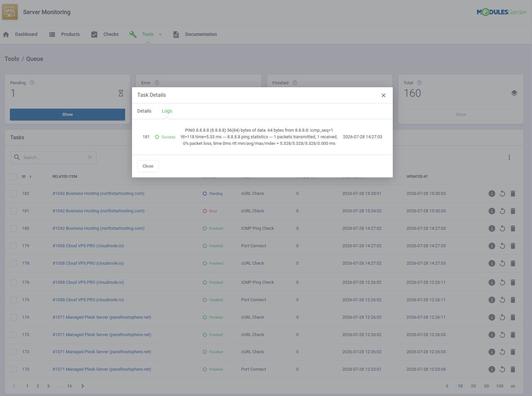Retry task 182 with the rerun icon
This screenshot has width=532, height=396.
pos(502,194)
